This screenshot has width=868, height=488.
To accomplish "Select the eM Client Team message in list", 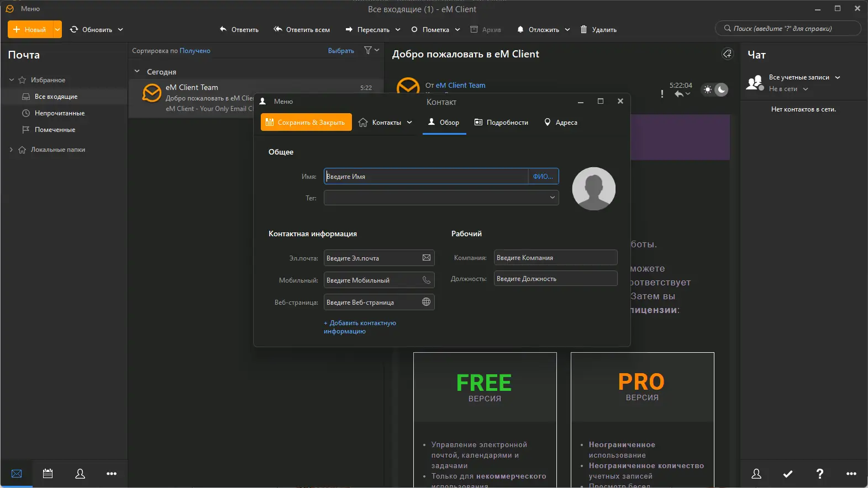I will pyautogui.click(x=256, y=98).
